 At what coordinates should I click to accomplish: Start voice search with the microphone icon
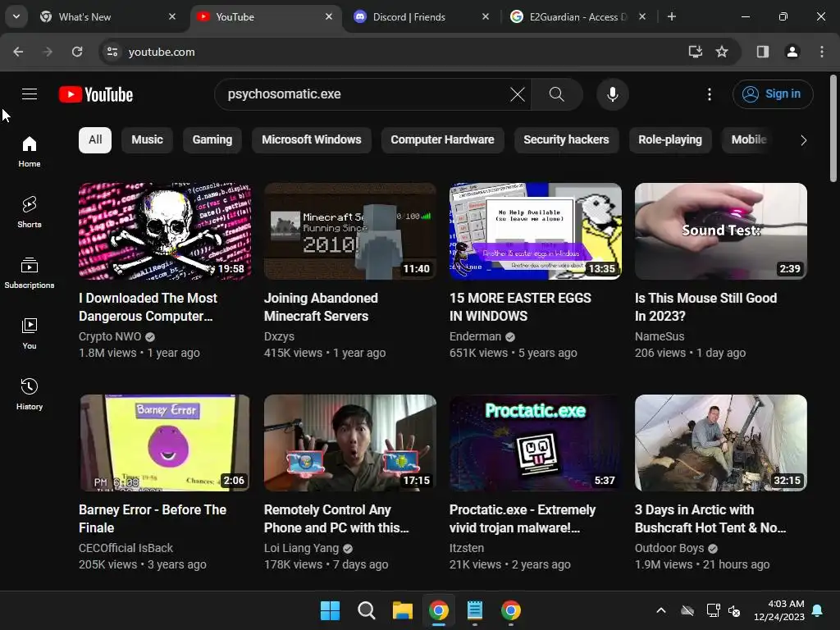coord(612,94)
